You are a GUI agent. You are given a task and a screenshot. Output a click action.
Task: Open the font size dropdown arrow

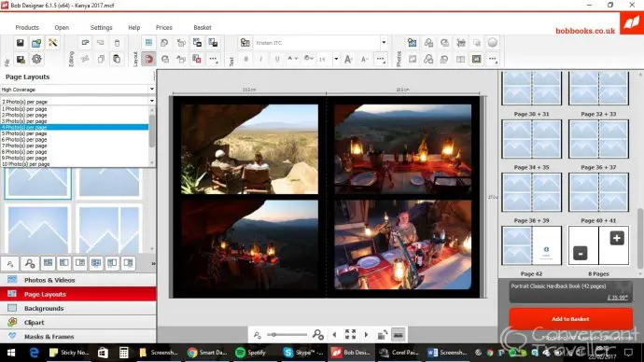point(336,59)
